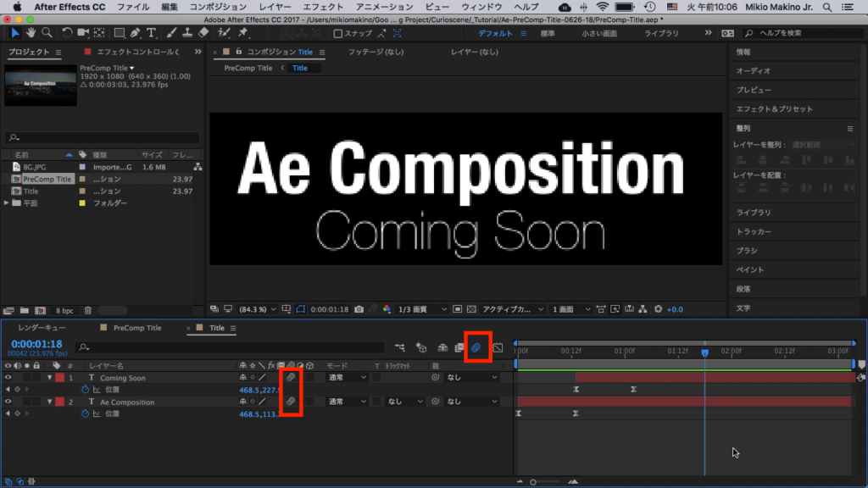Hide the Ae Composition layer eye
868x488 pixels.
click(x=8, y=402)
